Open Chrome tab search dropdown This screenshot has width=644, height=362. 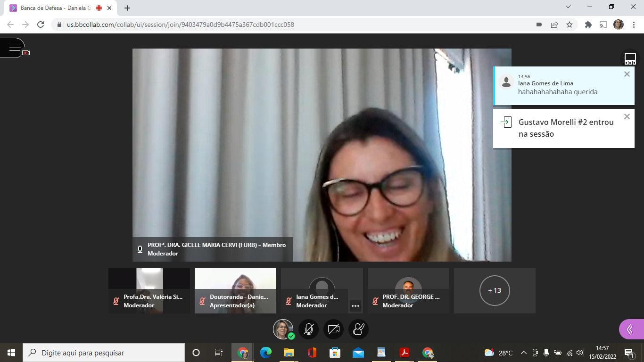(568, 7)
